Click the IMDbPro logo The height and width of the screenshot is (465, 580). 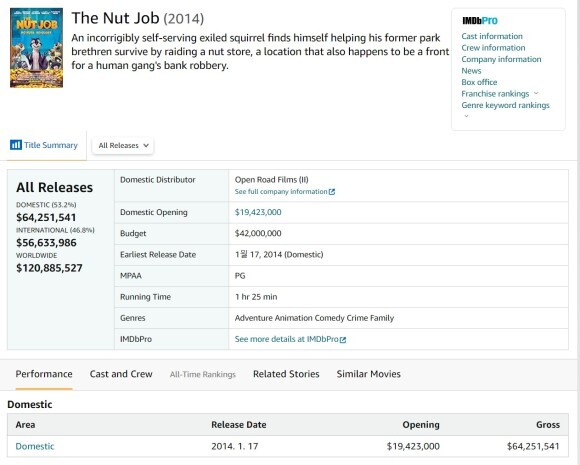click(x=480, y=21)
